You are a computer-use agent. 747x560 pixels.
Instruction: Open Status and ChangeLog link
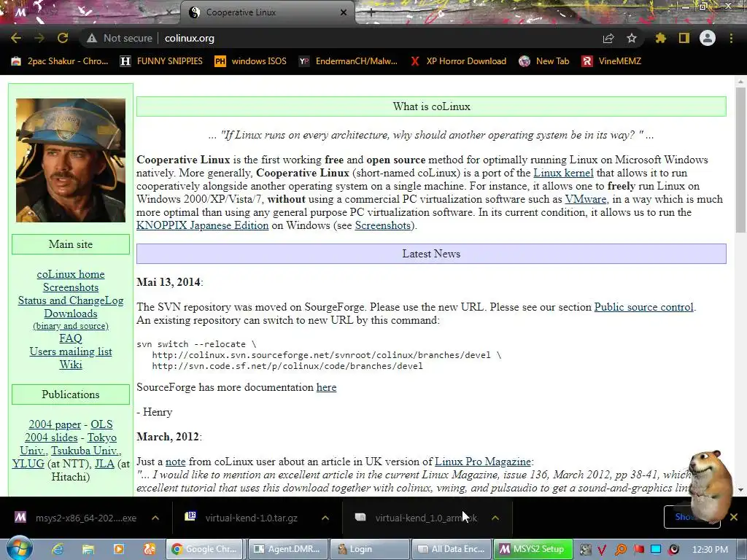[x=71, y=300]
